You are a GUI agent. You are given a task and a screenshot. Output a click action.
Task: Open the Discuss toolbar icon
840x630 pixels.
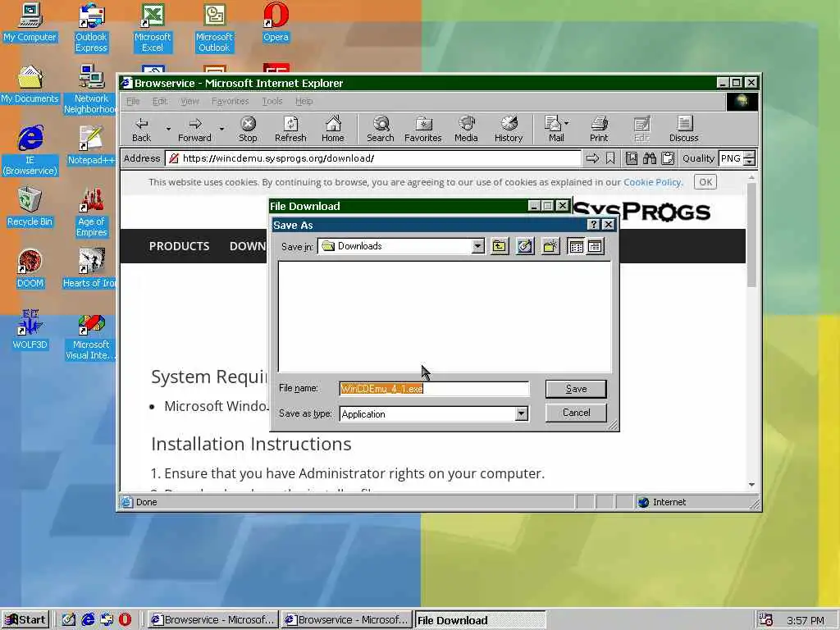click(x=683, y=129)
